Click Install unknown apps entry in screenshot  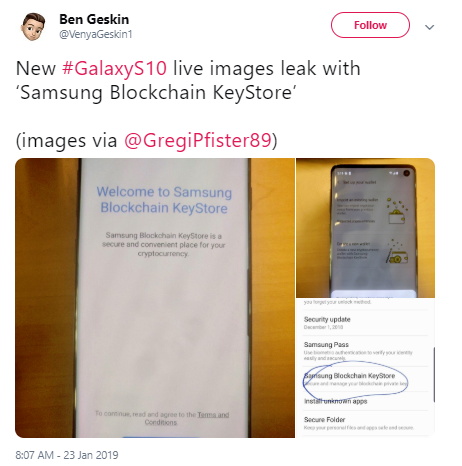click(335, 401)
